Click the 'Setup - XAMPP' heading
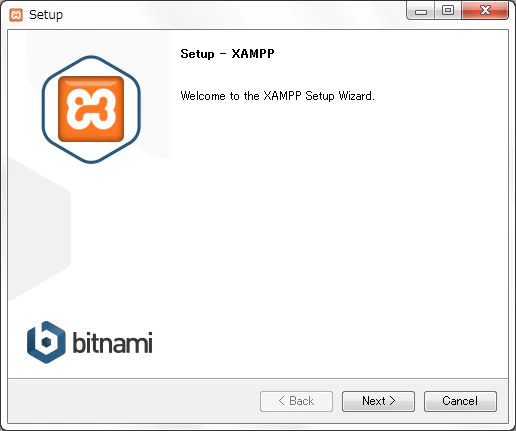Viewport: 516px width, 431px height. pyautogui.click(x=227, y=54)
